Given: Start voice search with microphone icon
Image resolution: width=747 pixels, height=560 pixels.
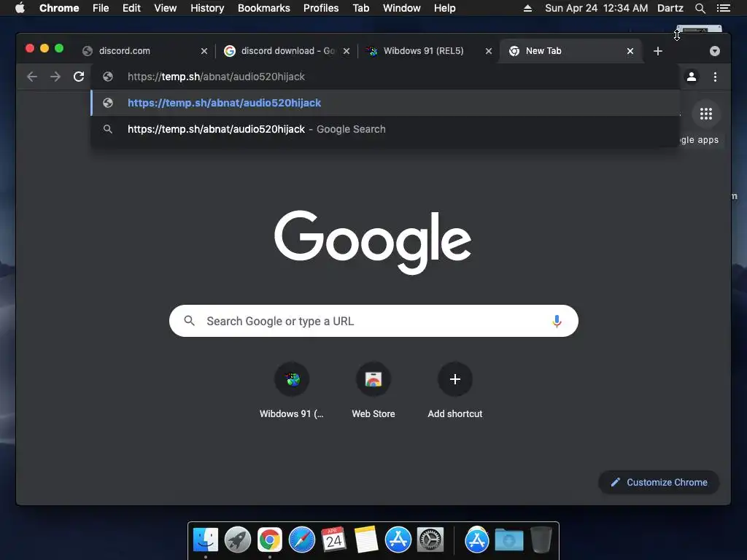Looking at the screenshot, I should pyautogui.click(x=557, y=321).
